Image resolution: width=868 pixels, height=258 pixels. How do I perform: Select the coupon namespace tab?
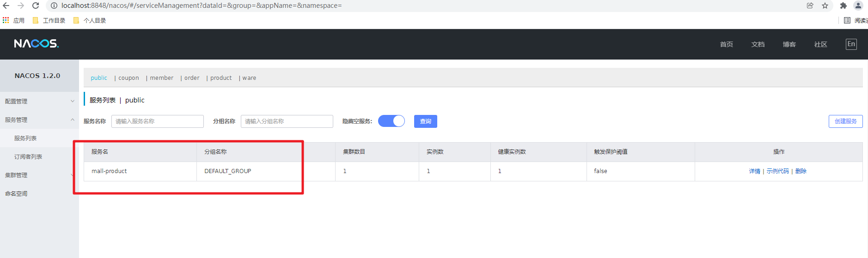click(x=128, y=78)
